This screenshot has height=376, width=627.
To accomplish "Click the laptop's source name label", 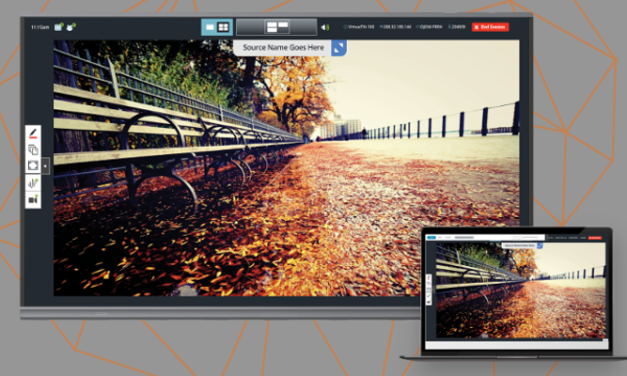I will coord(519,245).
